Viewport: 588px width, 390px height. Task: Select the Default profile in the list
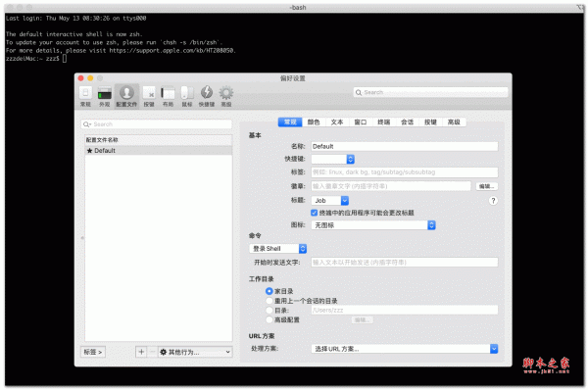point(158,150)
